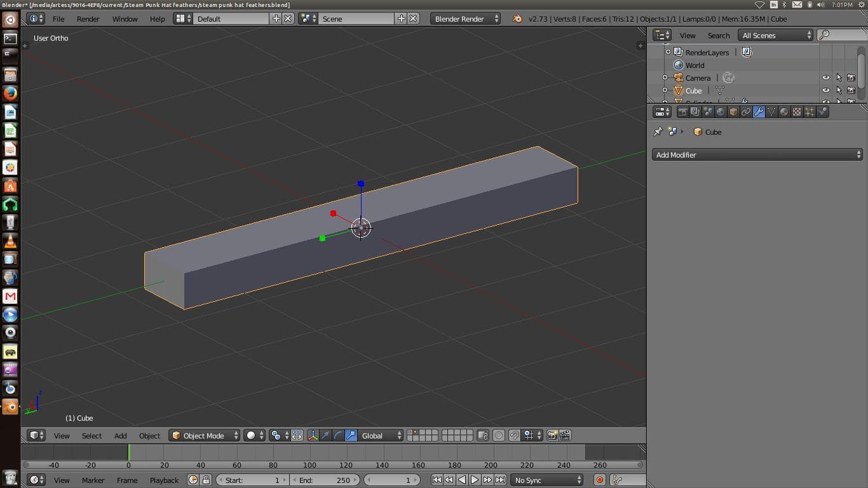The image size is (868, 488).
Task: Open the Add Modifier dropdown
Action: (x=756, y=154)
